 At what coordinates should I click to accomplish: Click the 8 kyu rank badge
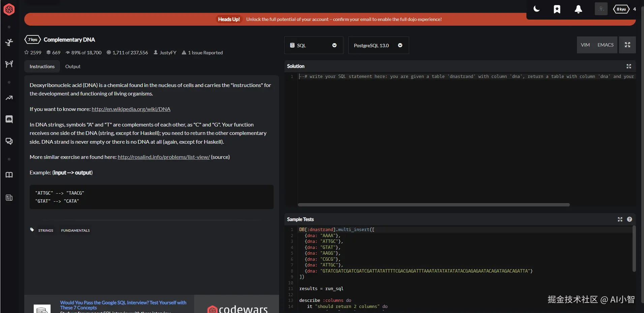621,9
